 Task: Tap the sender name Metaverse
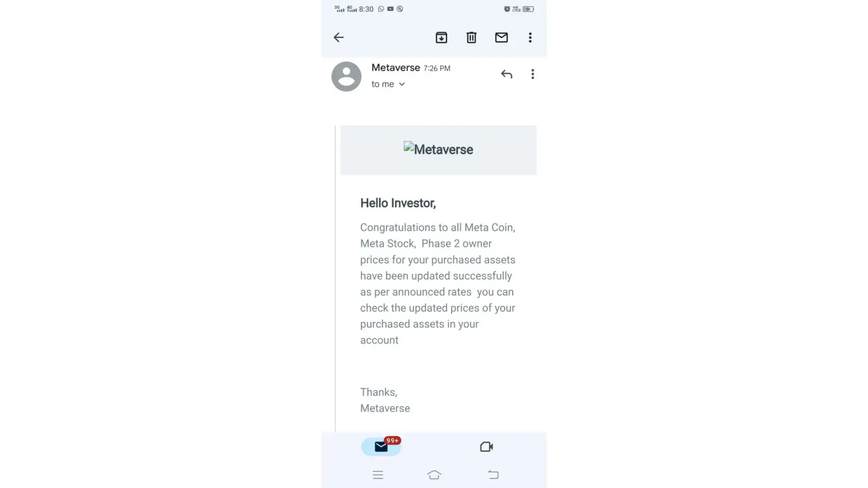pyautogui.click(x=395, y=68)
